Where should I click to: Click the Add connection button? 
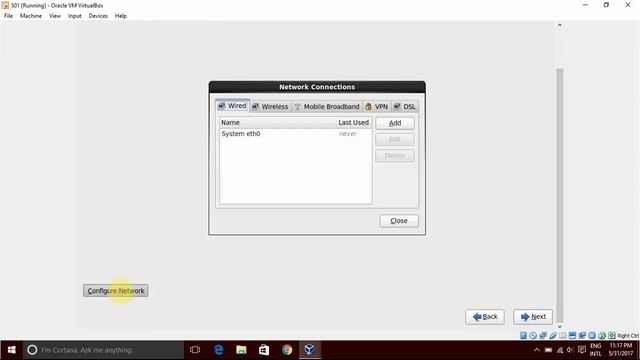point(395,123)
